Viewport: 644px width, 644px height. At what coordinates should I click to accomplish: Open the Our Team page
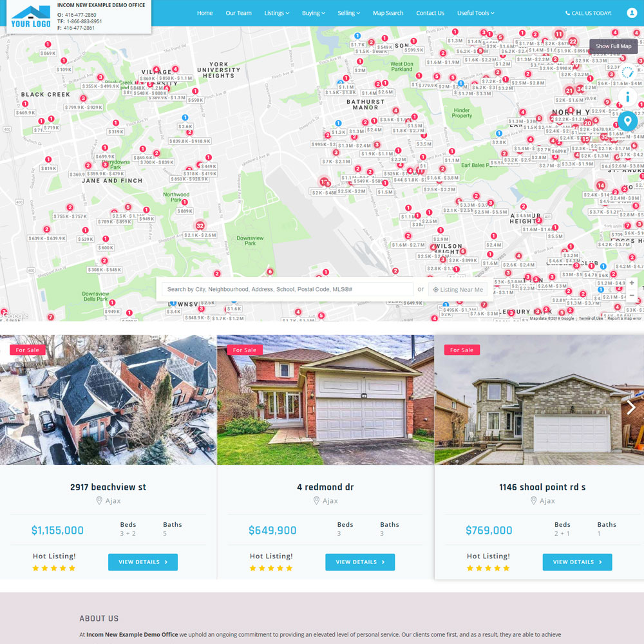click(238, 13)
